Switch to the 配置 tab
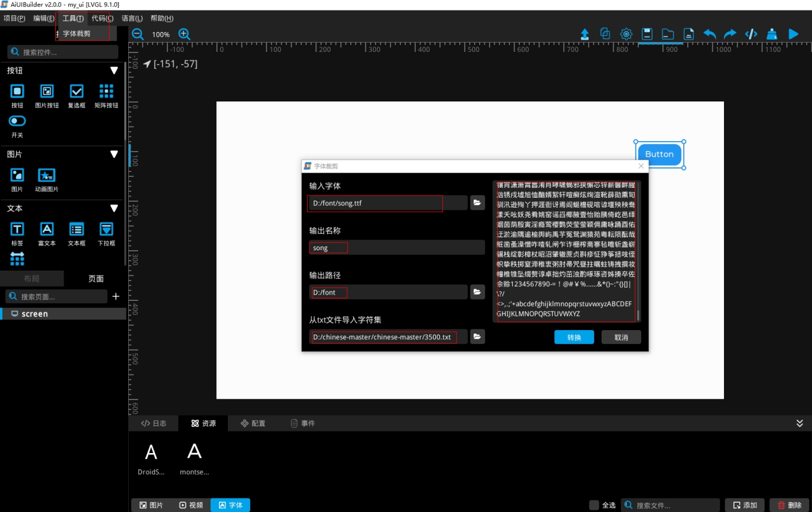812x512 pixels. pos(253,423)
